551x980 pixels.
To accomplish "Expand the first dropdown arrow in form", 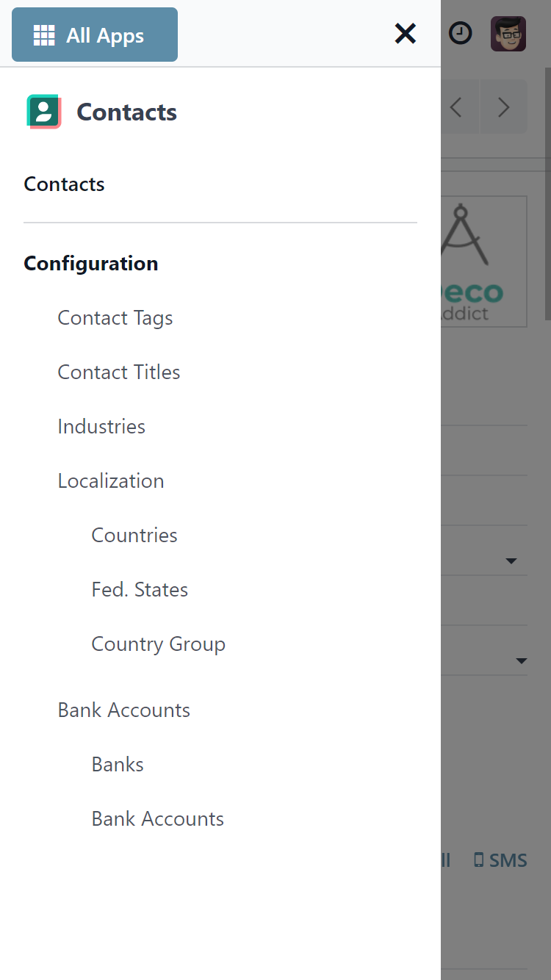I will [x=511, y=561].
